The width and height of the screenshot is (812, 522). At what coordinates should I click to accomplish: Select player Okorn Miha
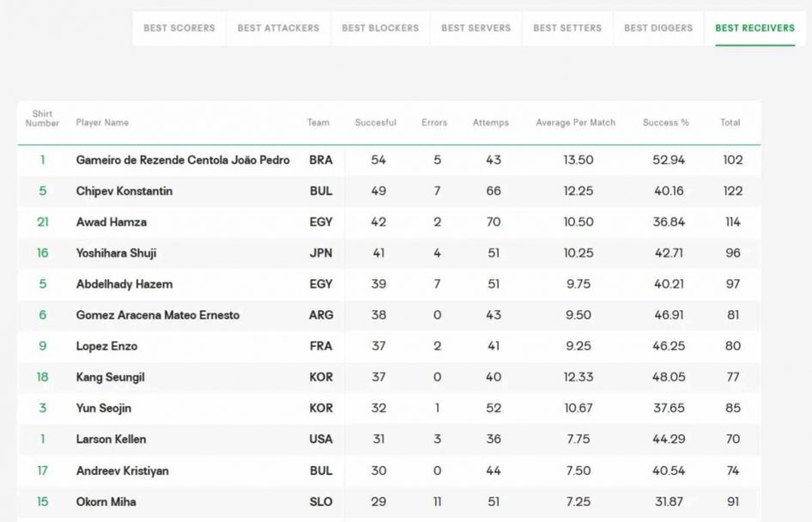click(x=106, y=502)
